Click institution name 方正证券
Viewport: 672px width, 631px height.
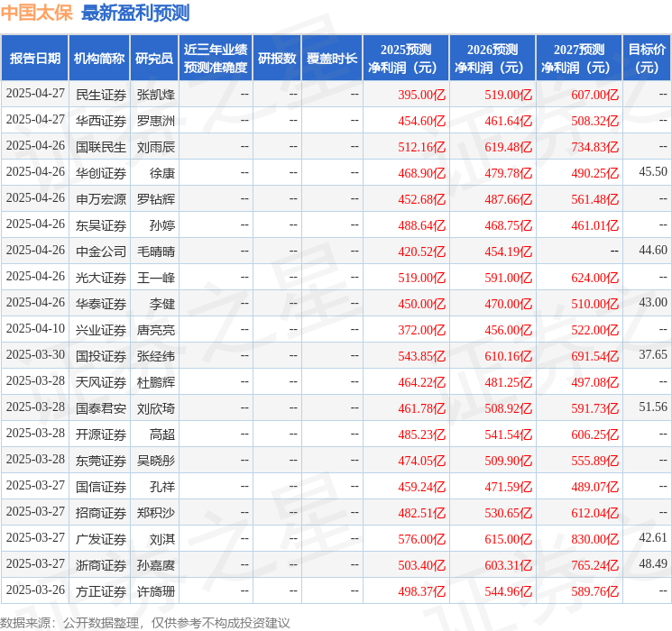click(101, 591)
